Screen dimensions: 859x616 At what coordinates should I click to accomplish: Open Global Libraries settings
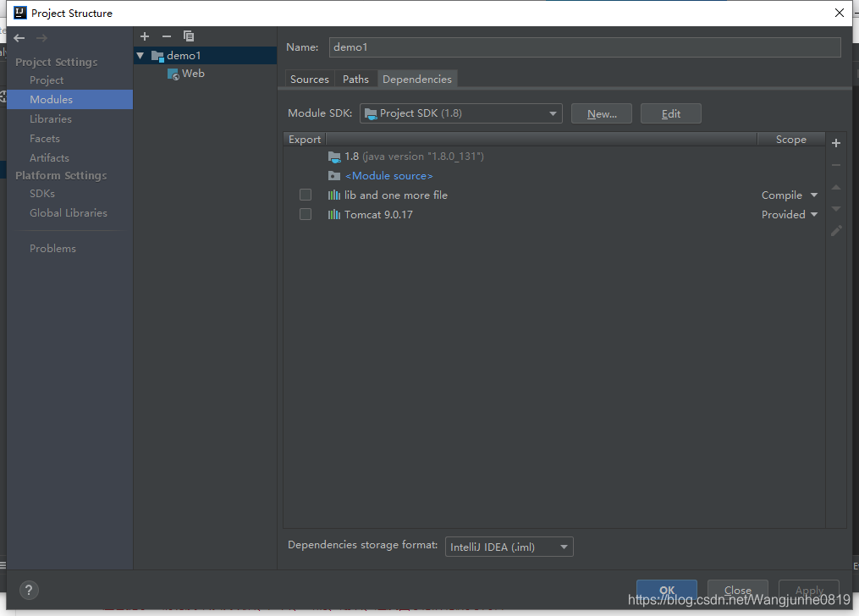(70, 213)
